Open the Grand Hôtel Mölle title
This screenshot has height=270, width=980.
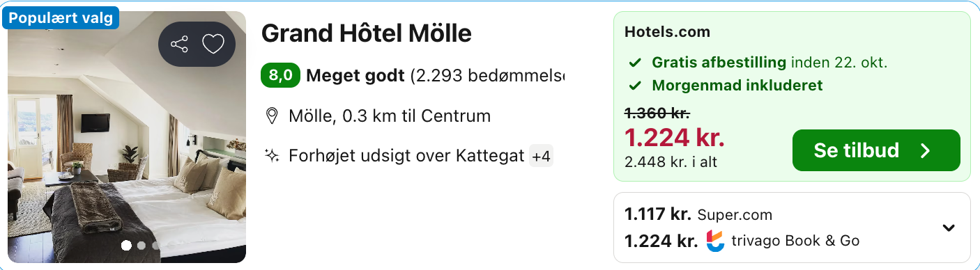point(367,33)
